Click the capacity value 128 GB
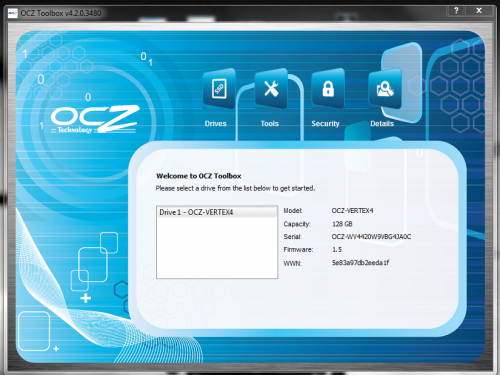 (342, 224)
